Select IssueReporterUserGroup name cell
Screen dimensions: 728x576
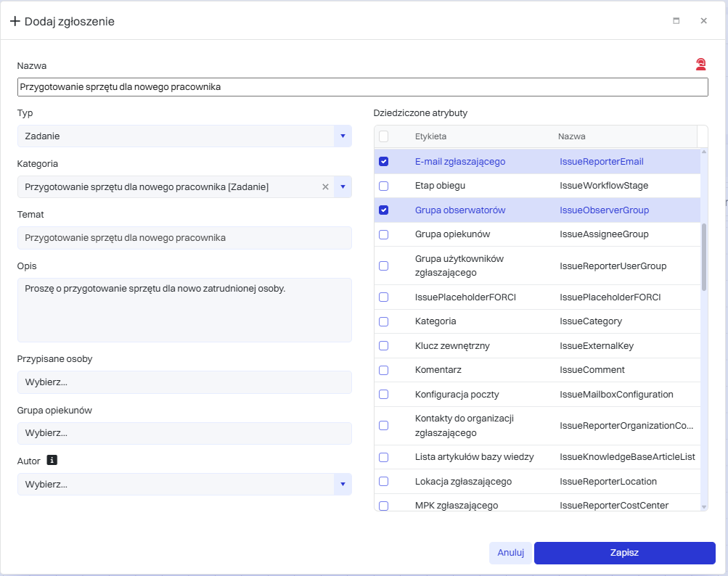coord(613,266)
